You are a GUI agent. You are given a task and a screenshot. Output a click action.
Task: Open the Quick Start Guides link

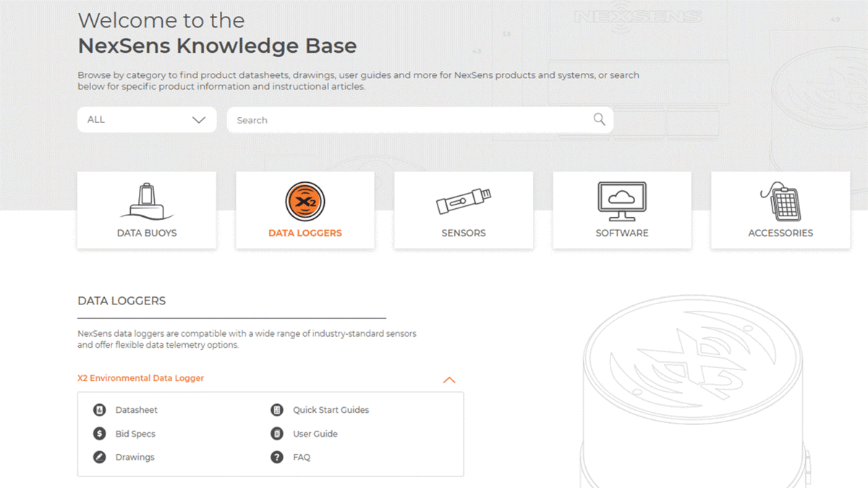pyautogui.click(x=331, y=410)
